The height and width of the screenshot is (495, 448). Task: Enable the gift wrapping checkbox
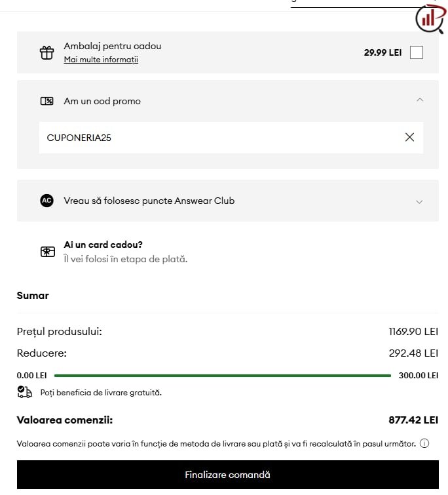[x=416, y=52]
